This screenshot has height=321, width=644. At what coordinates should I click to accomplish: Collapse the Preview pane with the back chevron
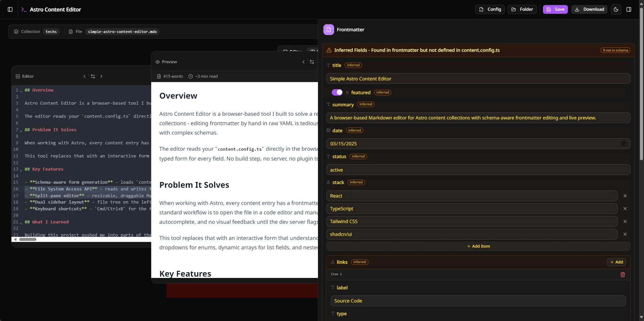tap(303, 62)
